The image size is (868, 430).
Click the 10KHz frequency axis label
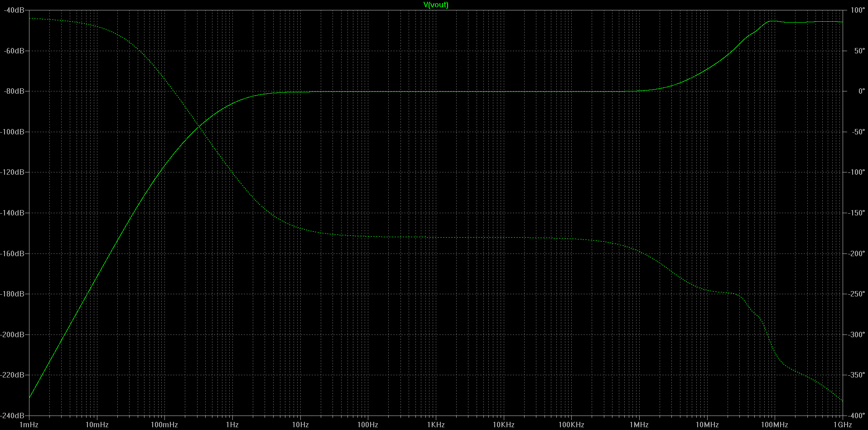(x=504, y=425)
